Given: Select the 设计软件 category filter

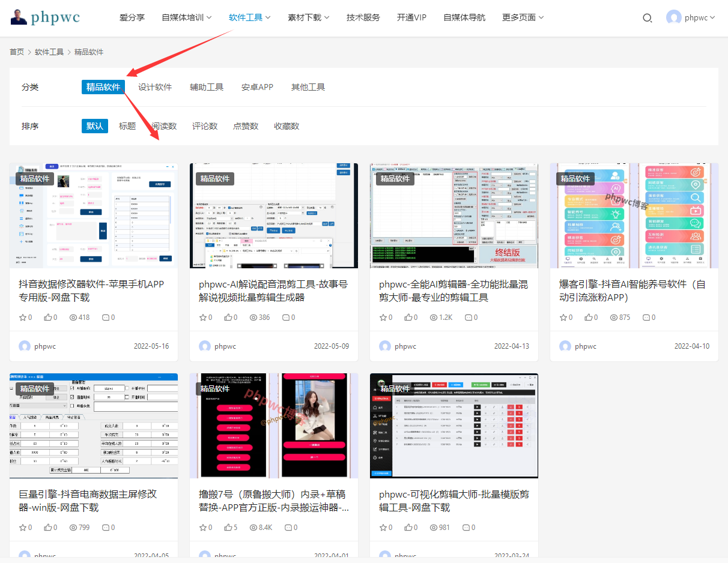Looking at the screenshot, I should [155, 87].
